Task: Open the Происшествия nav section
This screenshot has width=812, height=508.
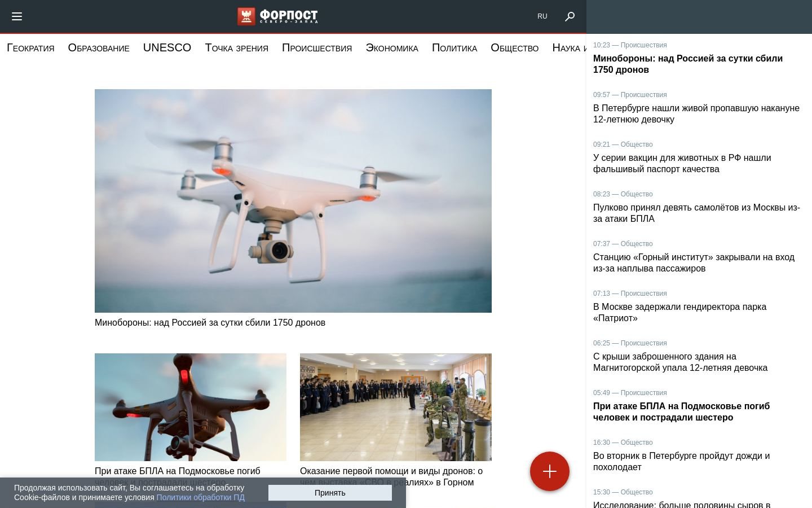Action: (317, 48)
